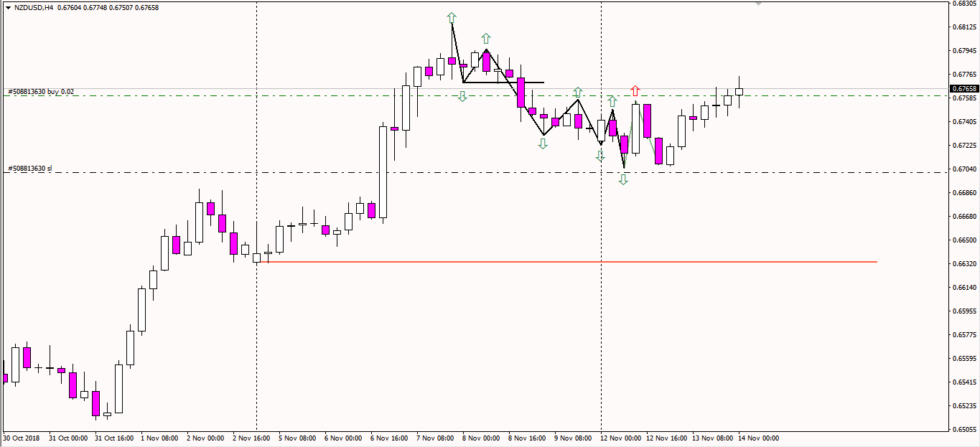The height and width of the screenshot is (447, 980).
Task: Click the '14 Nov 00:00' time axis label
Action: (758, 438)
